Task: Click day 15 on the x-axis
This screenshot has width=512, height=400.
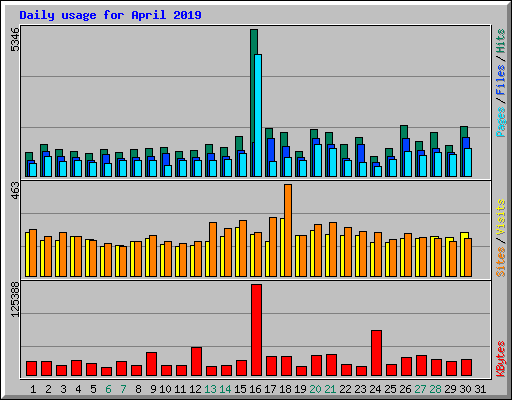Action: point(240,389)
